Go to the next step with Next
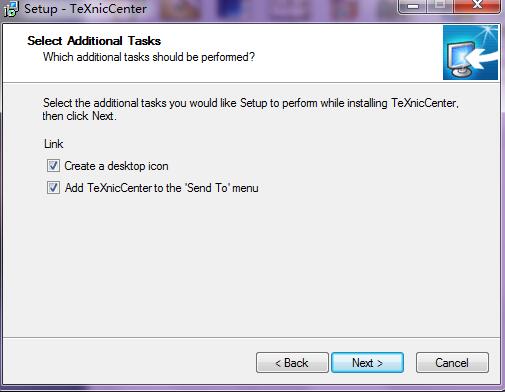Image resolution: width=505 pixels, height=392 pixels. pyautogui.click(x=367, y=363)
